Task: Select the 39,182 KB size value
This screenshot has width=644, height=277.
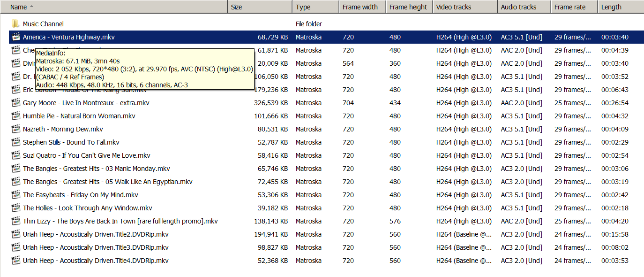Action: (x=273, y=208)
